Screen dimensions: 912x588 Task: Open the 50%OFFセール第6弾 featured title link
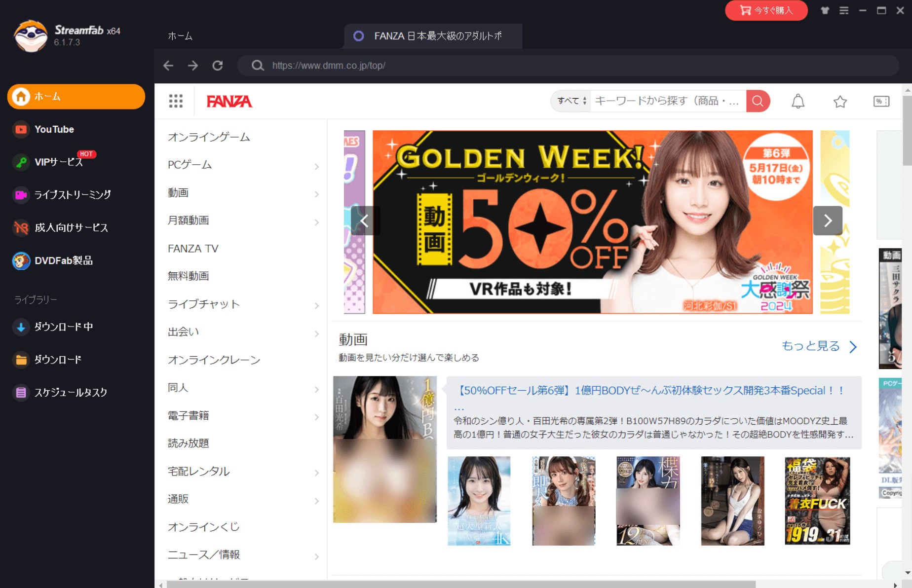click(649, 391)
